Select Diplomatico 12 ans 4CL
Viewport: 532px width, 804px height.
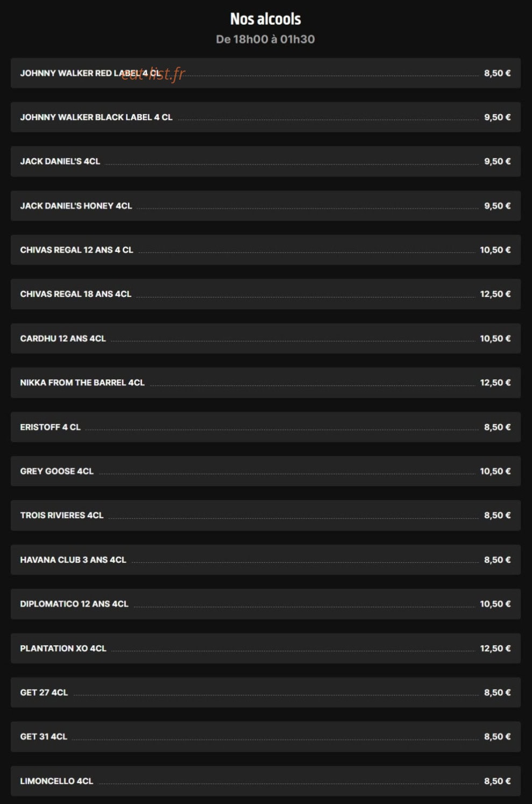[x=265, y=604]
